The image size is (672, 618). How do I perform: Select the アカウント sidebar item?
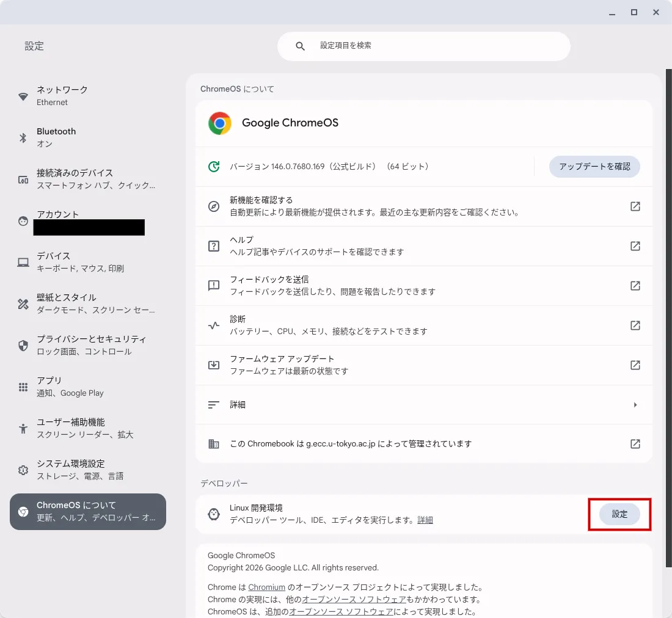[x=88, y=220]
